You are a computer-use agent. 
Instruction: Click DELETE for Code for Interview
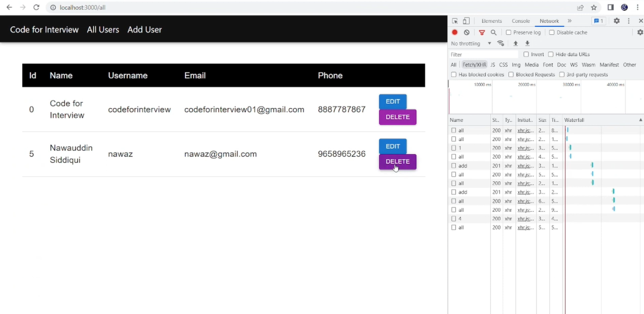[397, 117]
